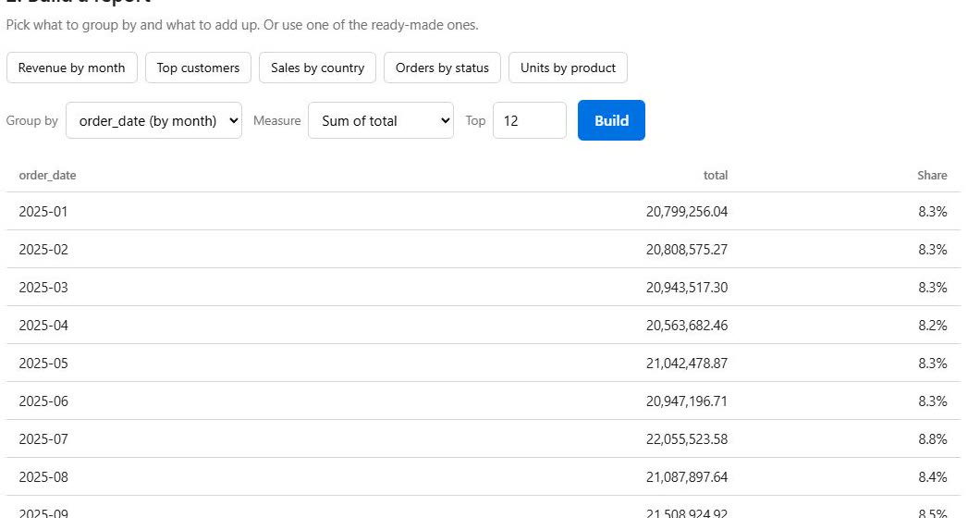Click the blue Build button
The height and width of the screenshot is (518, 980).
(611, 120)
